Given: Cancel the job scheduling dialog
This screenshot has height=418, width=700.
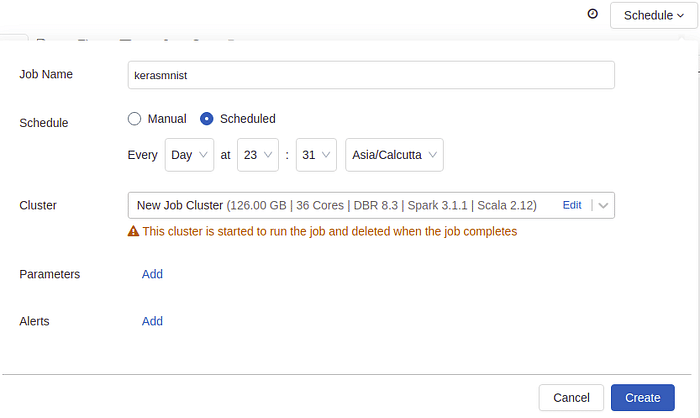Looking at the screenshot, I should pos(571,397).
